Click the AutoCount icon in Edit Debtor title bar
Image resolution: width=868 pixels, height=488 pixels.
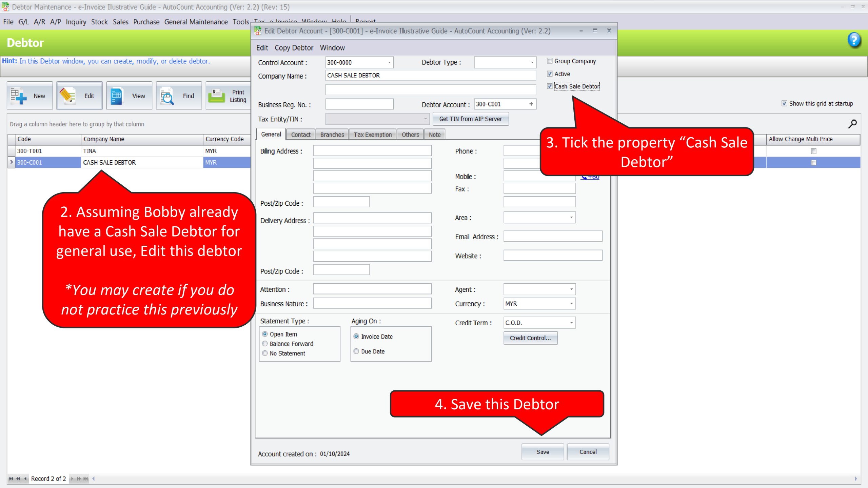click(x=258, y=31)
